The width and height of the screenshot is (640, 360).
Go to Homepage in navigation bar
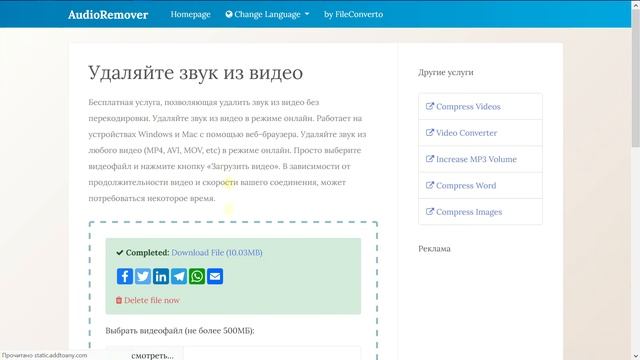click(x=191, y=14)
